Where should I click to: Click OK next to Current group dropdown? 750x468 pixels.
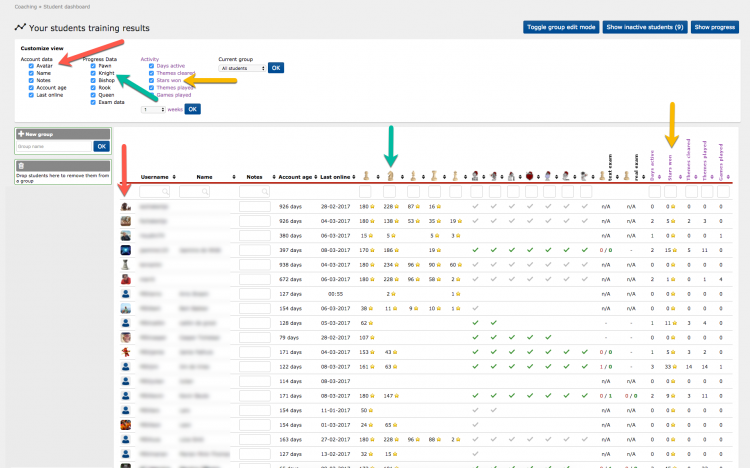coord(276,68)
